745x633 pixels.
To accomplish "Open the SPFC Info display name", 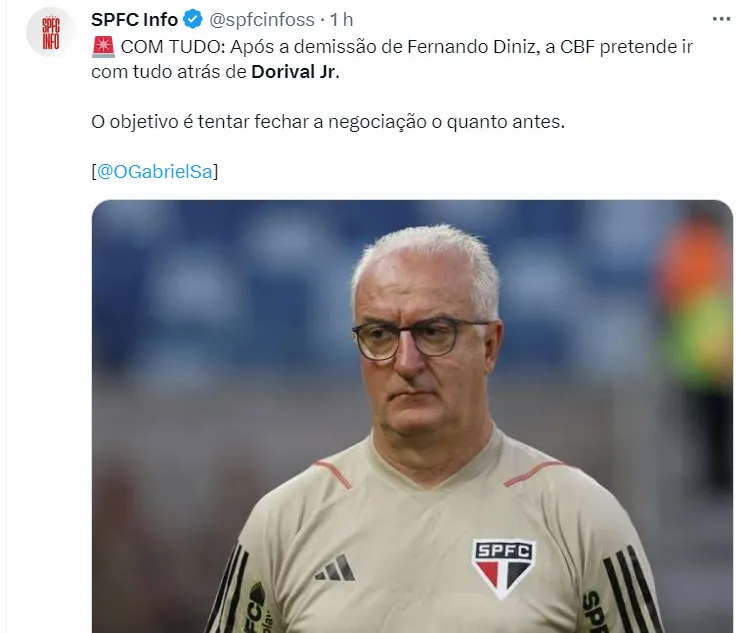I will tap(134, 19).
